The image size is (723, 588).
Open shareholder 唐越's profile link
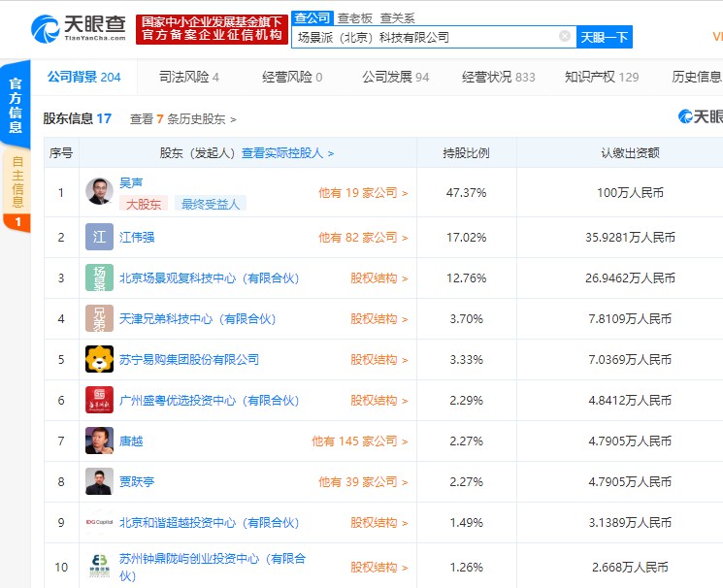tap(131, 441)
